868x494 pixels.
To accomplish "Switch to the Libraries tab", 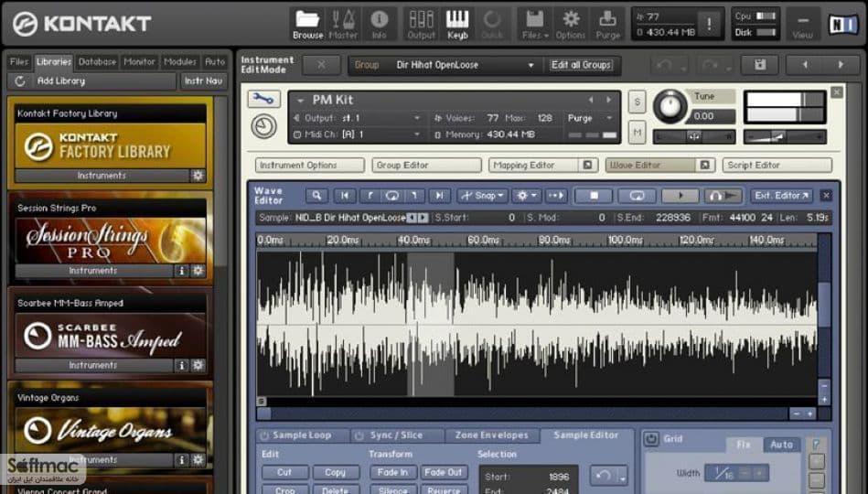I will [x=54, y=61].
